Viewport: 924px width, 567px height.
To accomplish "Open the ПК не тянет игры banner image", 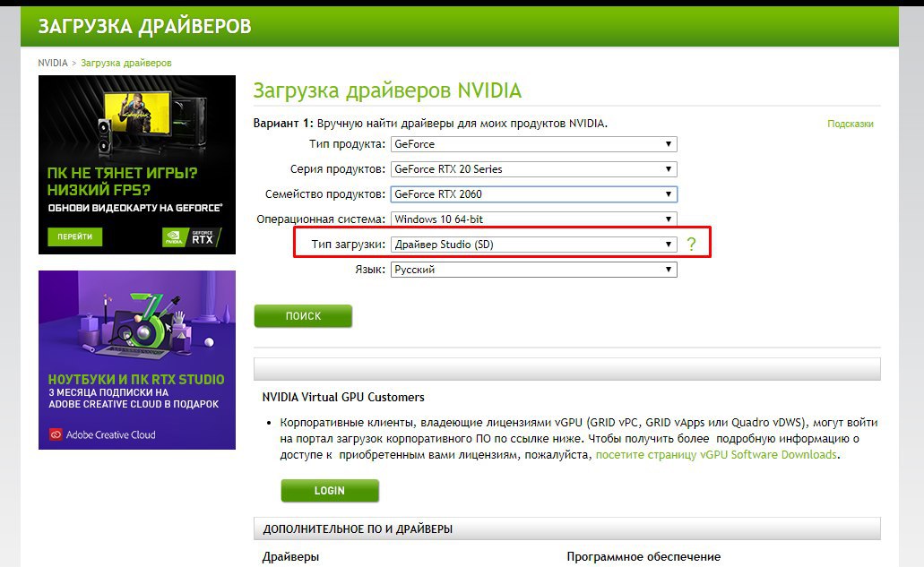I will coord(137,165).
